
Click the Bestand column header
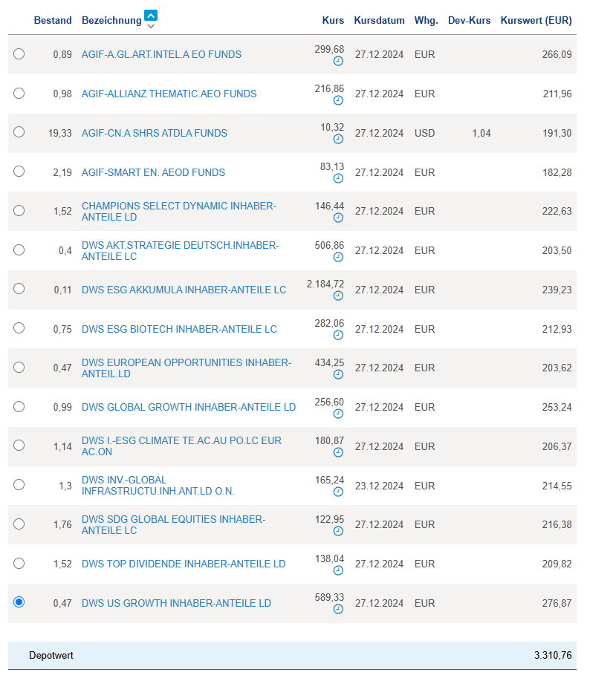53,21
